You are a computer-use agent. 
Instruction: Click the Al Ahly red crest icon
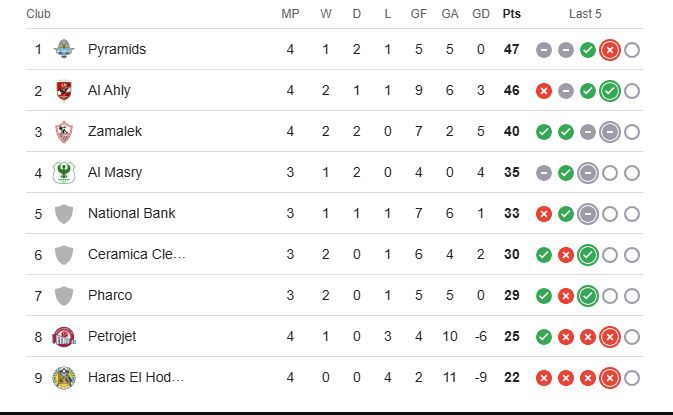coord(64,90)
